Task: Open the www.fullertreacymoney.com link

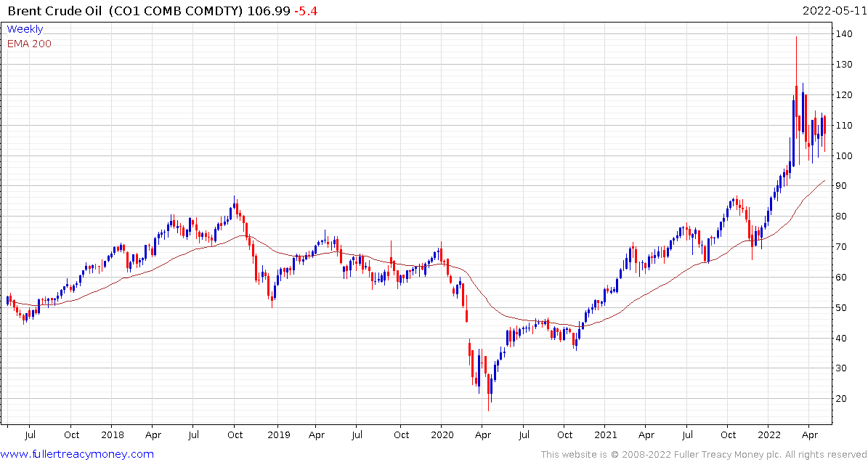Action: click(78, 455)
